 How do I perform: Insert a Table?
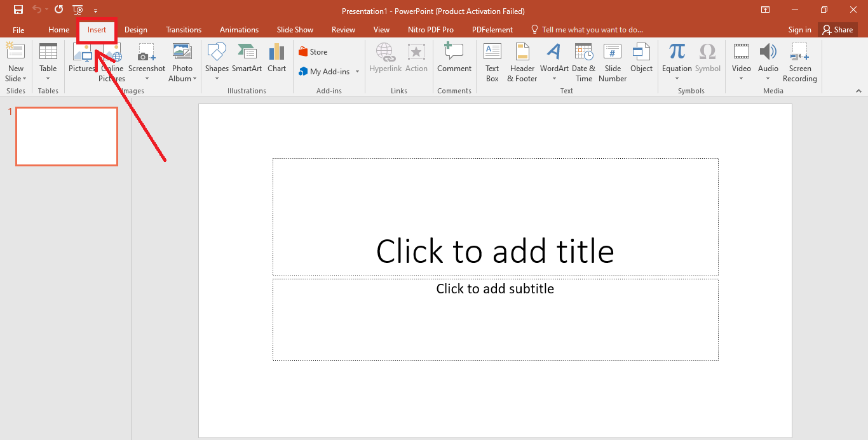48,62
